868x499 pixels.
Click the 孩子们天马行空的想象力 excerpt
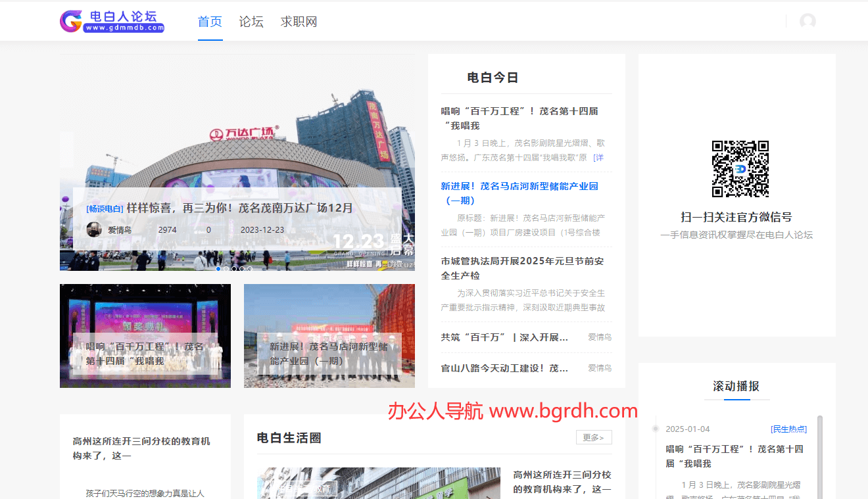click(x=145, y=493)
